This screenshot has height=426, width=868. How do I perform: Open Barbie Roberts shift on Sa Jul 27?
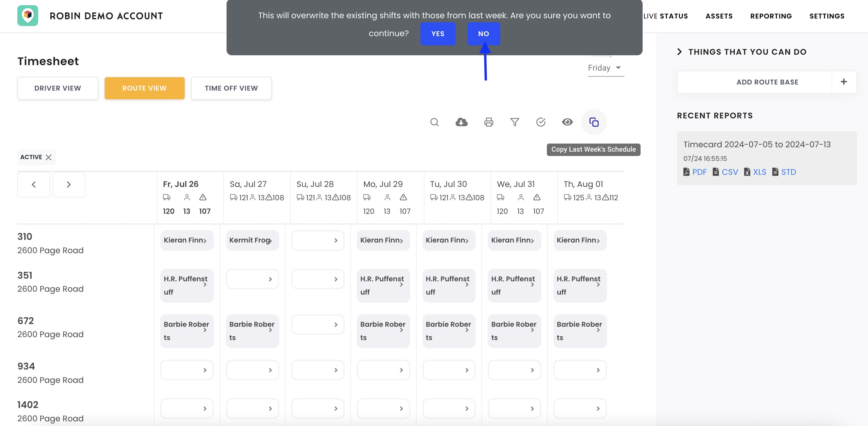(x=252, y=331)
